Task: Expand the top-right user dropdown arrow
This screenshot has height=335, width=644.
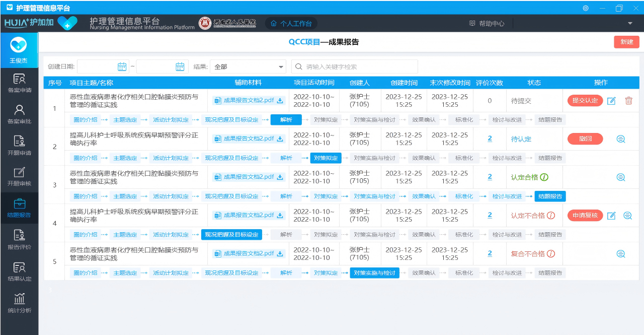Action: [630, 23]
